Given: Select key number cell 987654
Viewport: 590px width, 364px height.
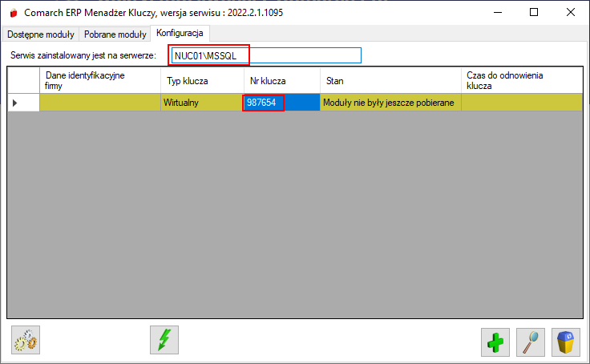Looking at the screenshot, I should [282, 103].
